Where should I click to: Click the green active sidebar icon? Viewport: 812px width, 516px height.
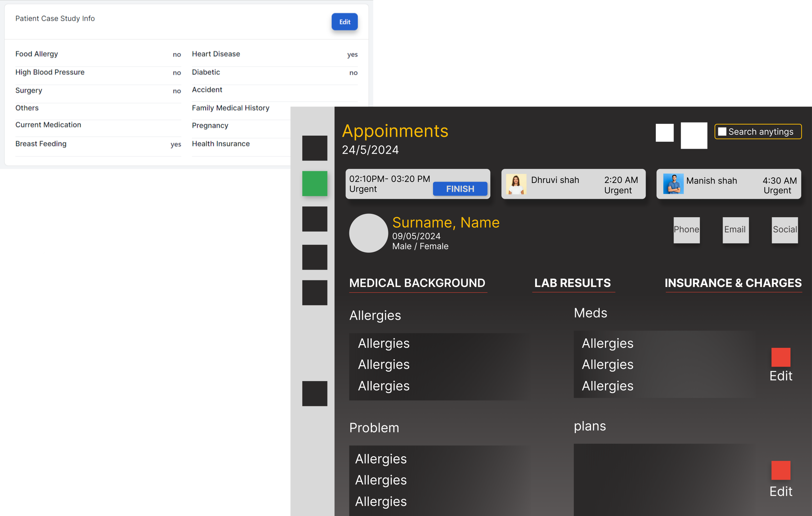314,183
